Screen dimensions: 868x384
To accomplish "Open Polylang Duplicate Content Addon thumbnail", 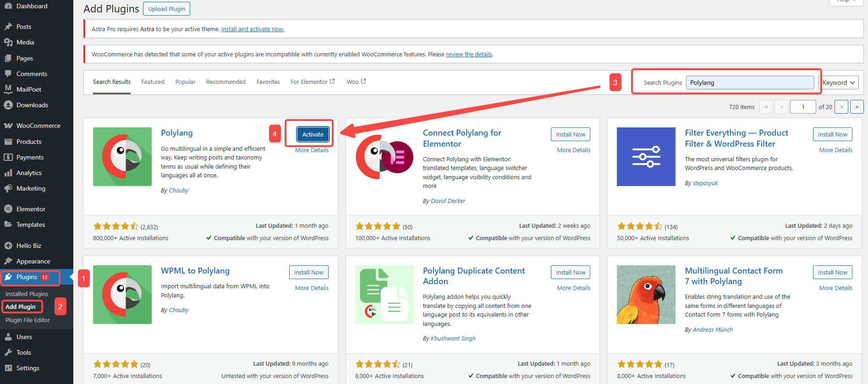I will click(x=385, y=295).
